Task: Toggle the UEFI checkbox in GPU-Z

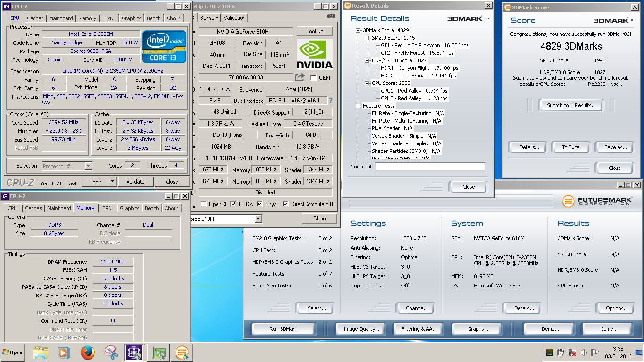Action: click(314, 78)
